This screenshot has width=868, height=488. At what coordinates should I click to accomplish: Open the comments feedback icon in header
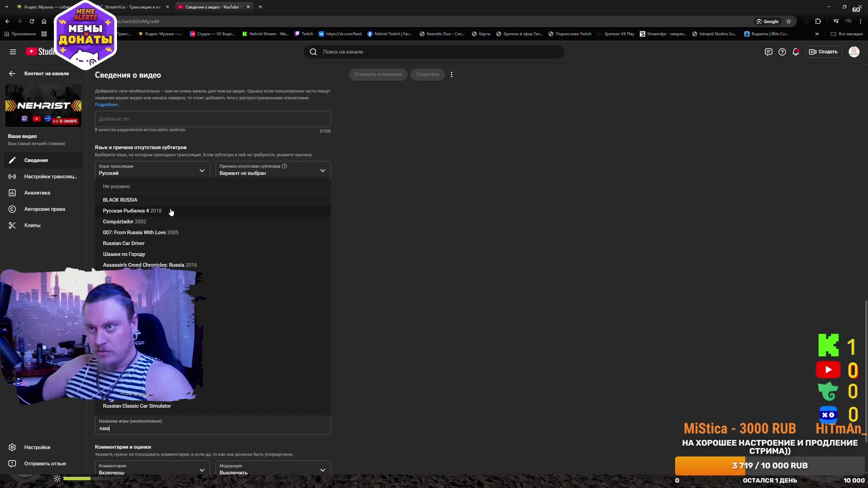pos(768,52)
